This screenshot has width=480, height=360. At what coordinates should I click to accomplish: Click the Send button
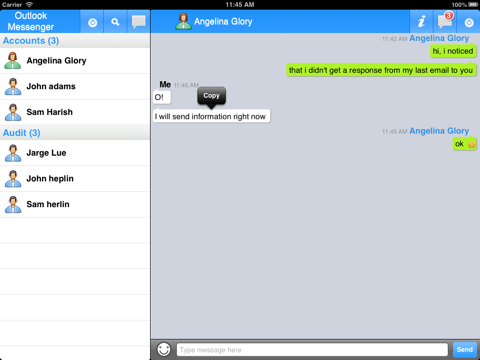[465, 349]
